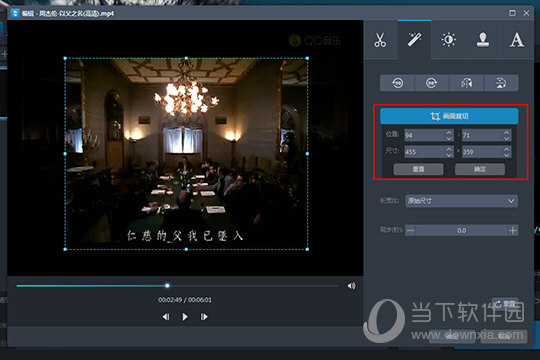
Task: Flip the video horizontally
Action: pos(467,83)
